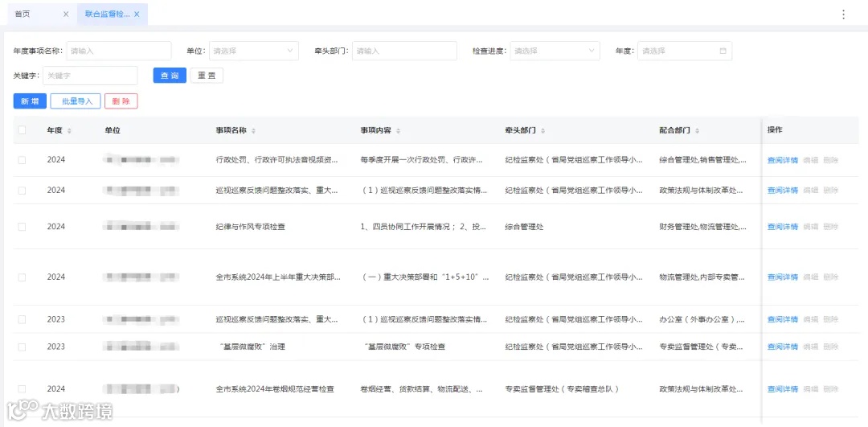
Task: Check the 纪律与作风专项检查 row
Action: click(23, 227)
